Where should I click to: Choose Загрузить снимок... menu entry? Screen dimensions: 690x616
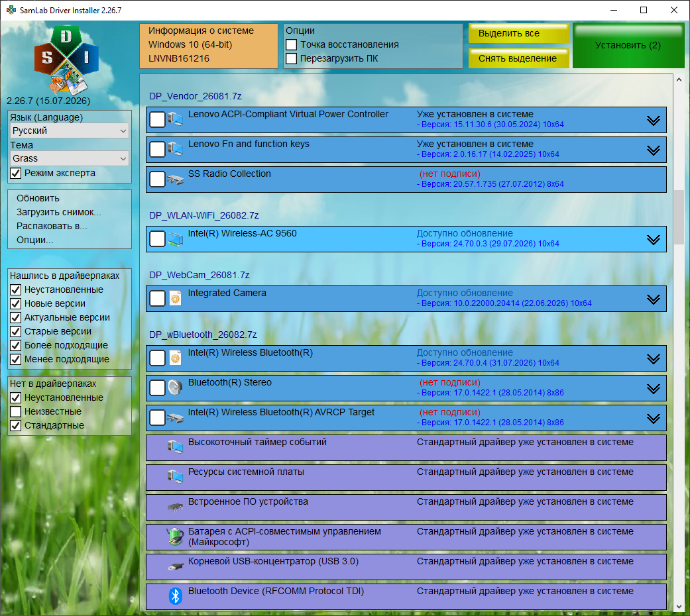point(58,213)
